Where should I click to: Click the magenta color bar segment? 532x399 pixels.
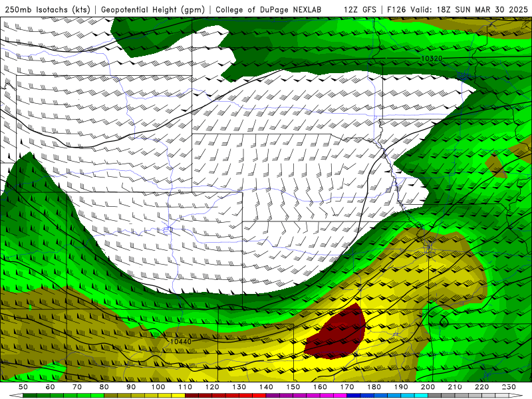pyautogui.click(x=340, y=396)
